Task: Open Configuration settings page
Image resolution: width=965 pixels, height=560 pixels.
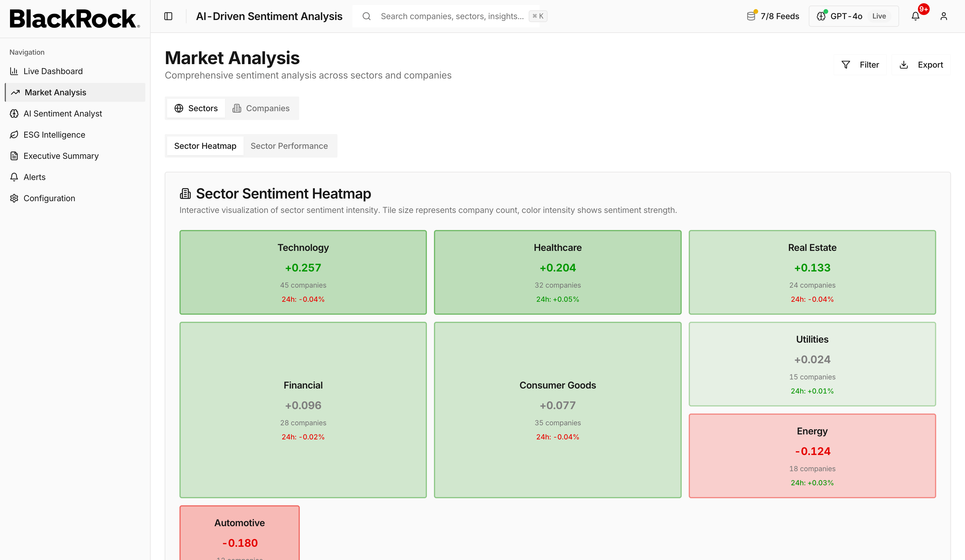Action: [75, 198]
